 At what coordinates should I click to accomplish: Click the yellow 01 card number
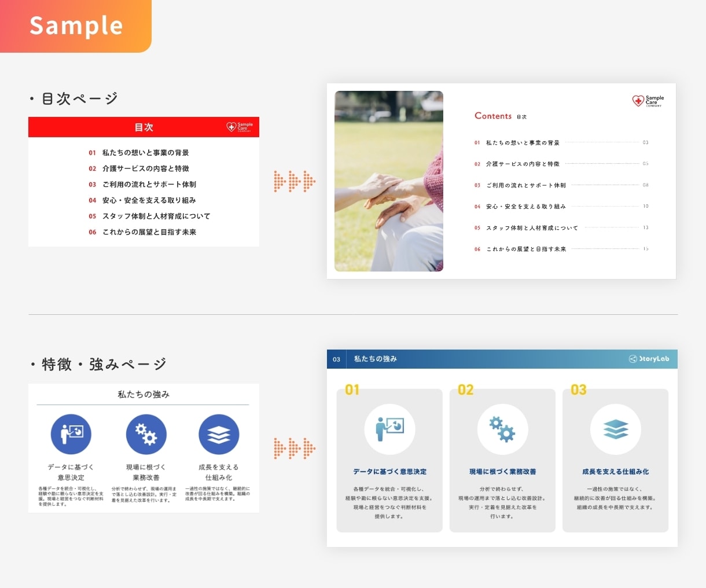352,389
